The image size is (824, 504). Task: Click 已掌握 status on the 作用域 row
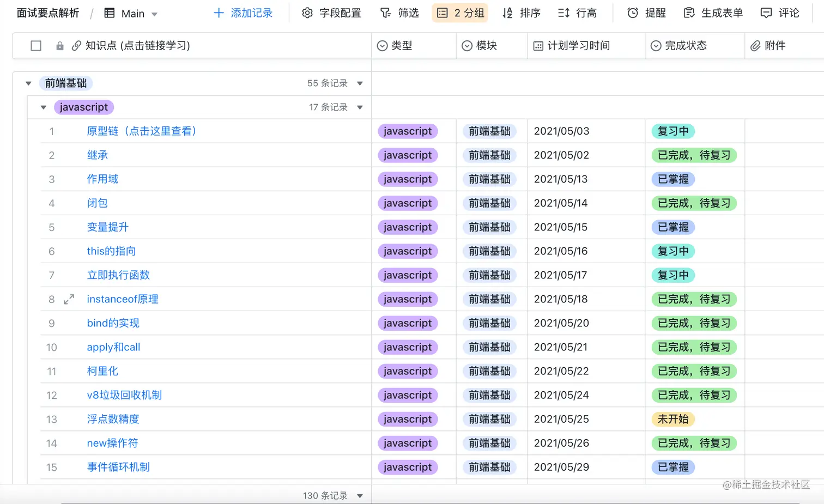click(x=673, y=179)
